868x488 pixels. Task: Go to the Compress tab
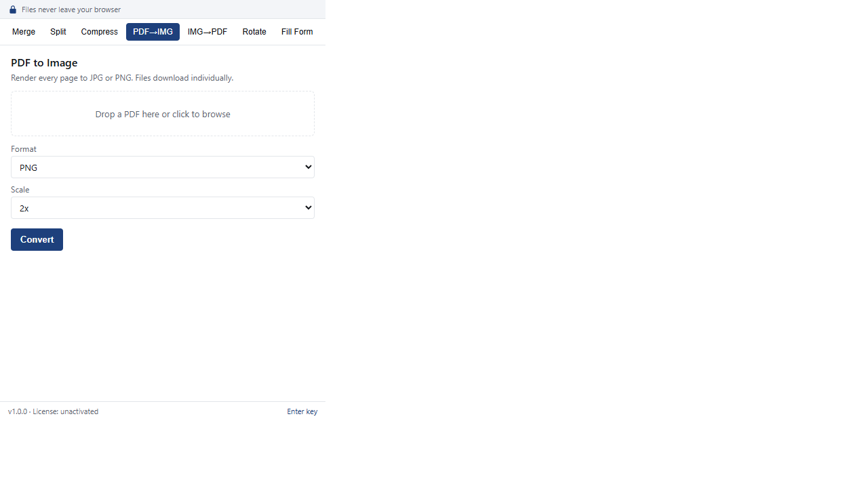99,32
